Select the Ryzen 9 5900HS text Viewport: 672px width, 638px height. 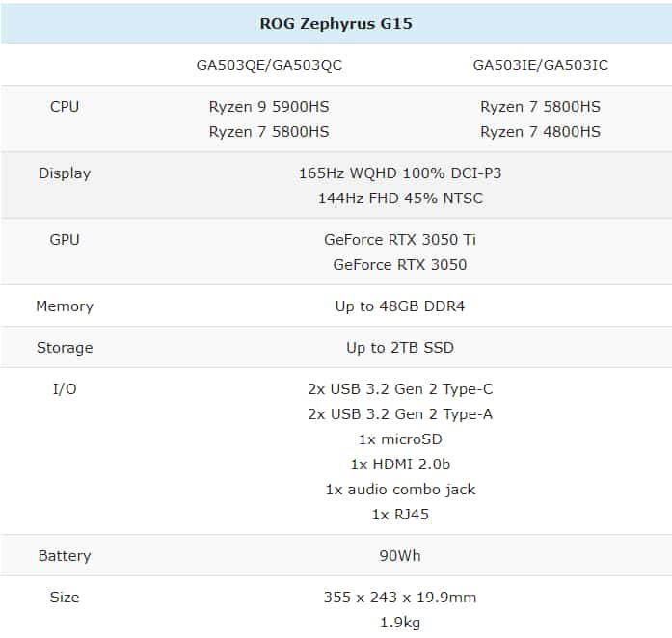coord(269,106)
